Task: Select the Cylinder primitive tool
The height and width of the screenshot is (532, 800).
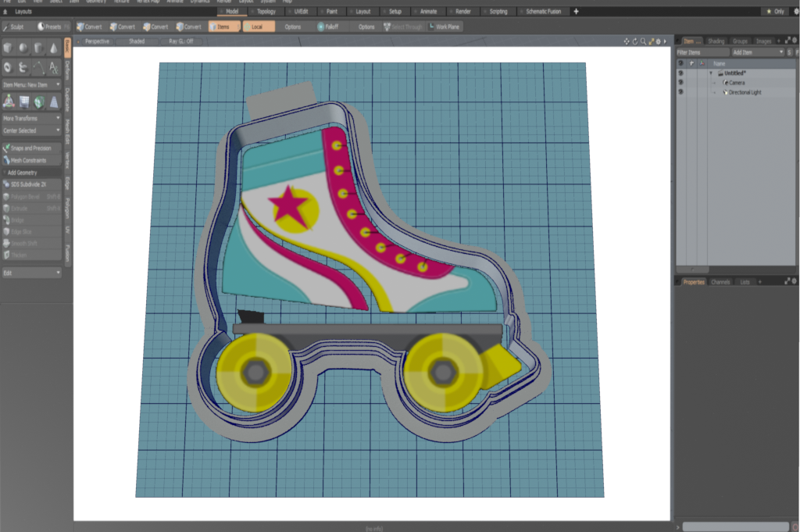Action: [x=38, y=48]
